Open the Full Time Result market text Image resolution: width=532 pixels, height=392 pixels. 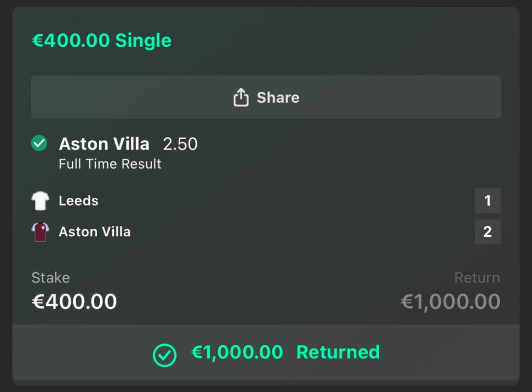click(x=110, y=164)
